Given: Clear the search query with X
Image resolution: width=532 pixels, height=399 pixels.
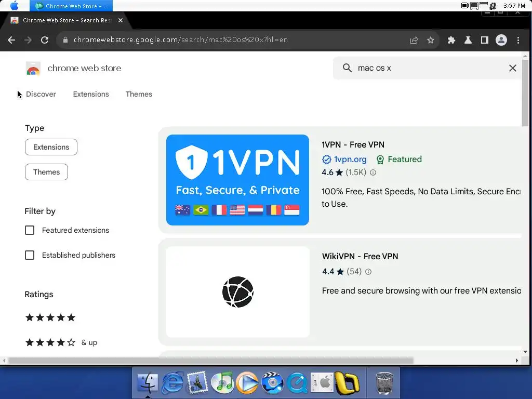Looking at the screenshot, I should tap(513, 68).
